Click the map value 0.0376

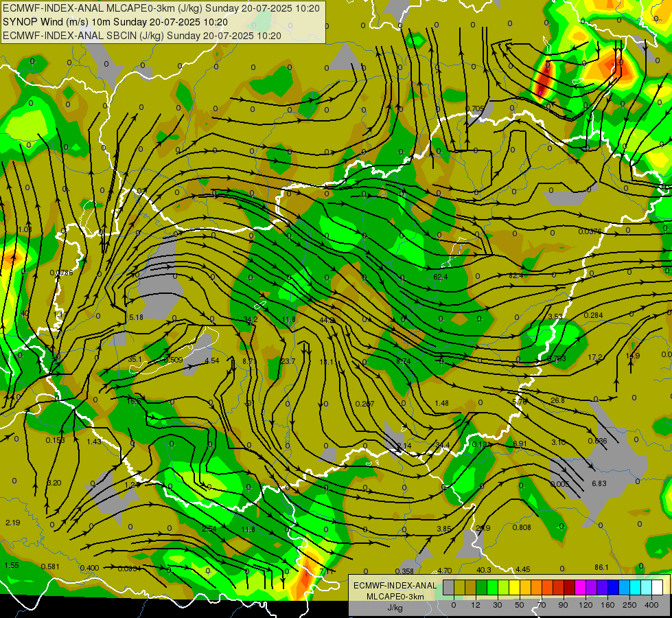pos(590,231)
